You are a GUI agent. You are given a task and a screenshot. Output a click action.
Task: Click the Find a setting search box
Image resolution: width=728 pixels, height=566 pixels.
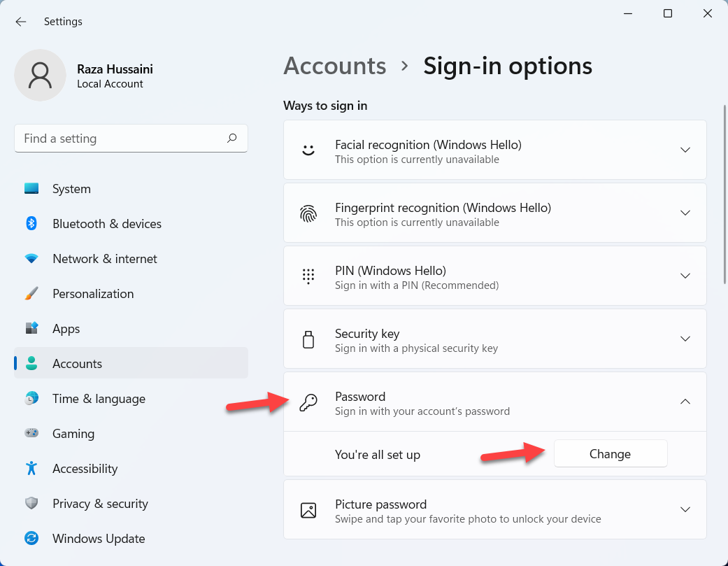click(119, 139)
